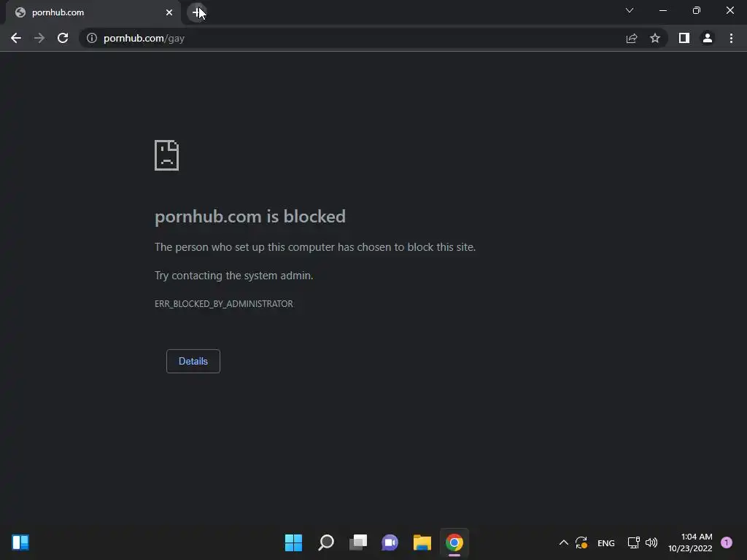The image size is (747, 560).
Task: Click the Chrome taskbar icon
Action: 454,542
